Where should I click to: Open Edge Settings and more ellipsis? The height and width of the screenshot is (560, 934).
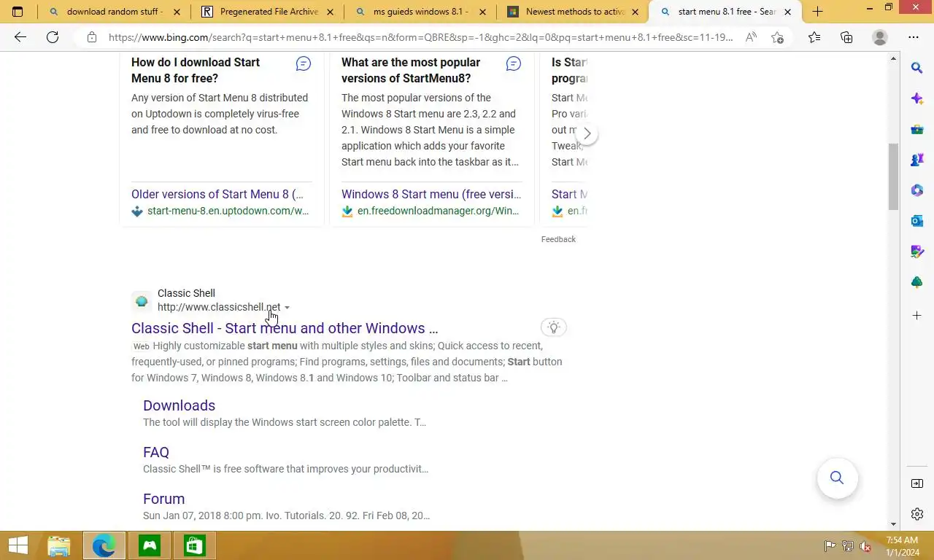coord(914,37)
